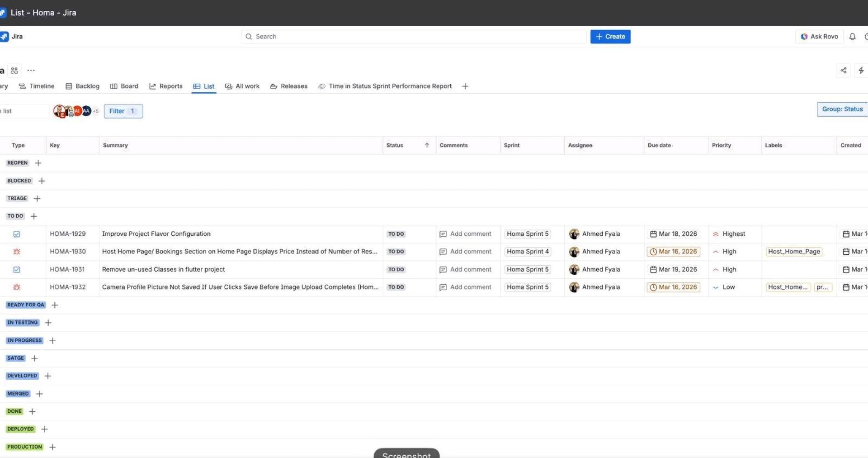Image resolution: width=868 pixels, height=458 pixels.
Task: Click plus icon next to TO DO group
Action: (34, 216)
